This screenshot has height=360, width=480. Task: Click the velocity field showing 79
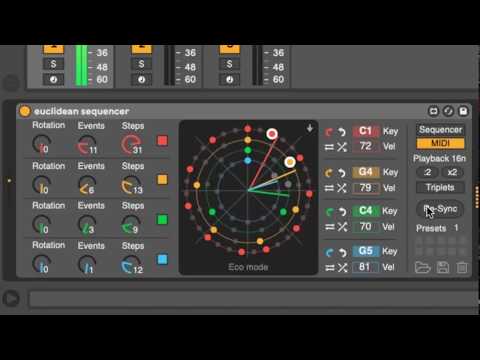coord(366,188)
